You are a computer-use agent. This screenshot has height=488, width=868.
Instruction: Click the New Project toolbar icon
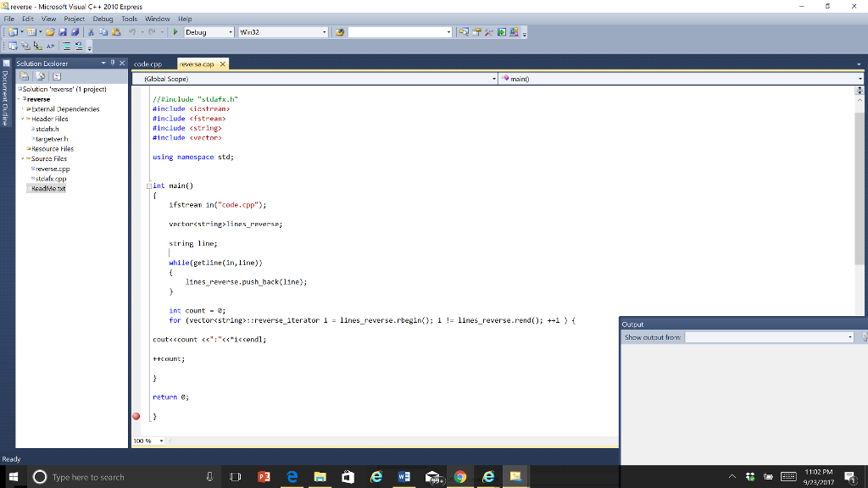(14, 32)
